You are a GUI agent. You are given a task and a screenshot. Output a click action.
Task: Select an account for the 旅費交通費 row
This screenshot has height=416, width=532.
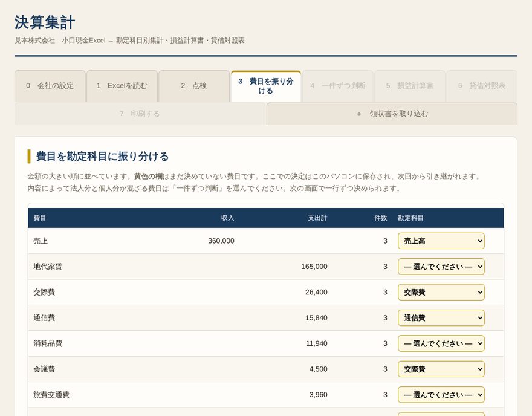(x=441, y=395)
